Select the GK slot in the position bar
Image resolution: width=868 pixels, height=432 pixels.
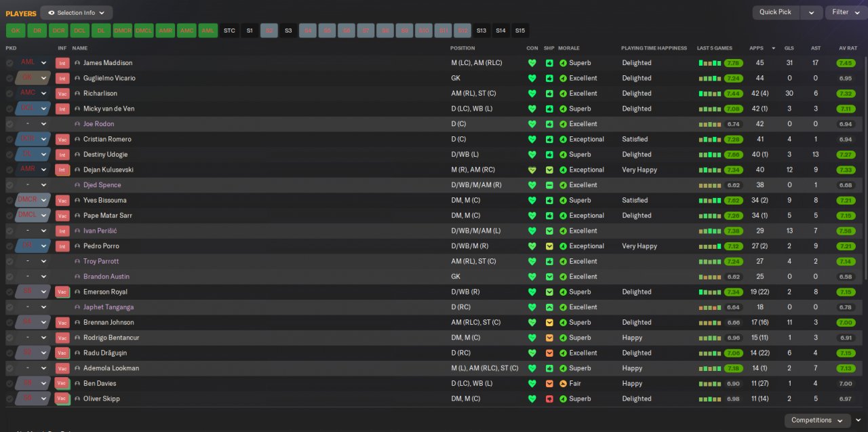[16, 31]
